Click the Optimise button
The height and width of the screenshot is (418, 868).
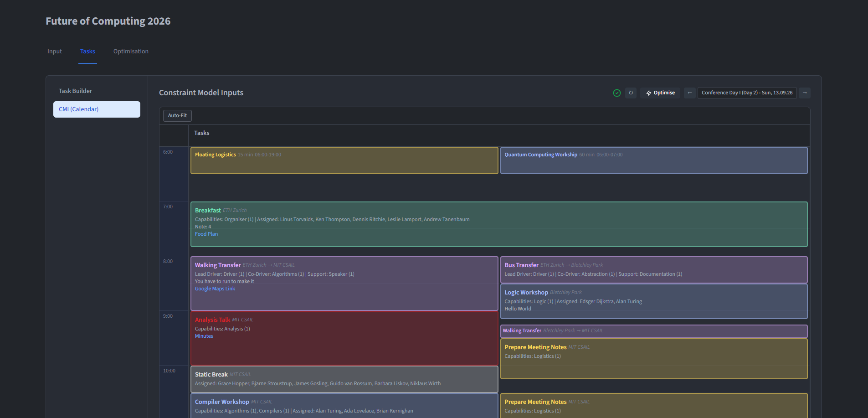pos(660,93)
